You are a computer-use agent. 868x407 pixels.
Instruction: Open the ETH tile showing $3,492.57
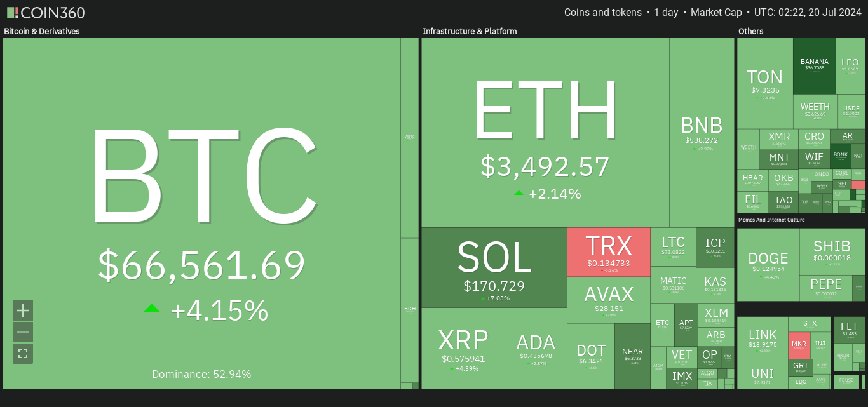(545, 133)
